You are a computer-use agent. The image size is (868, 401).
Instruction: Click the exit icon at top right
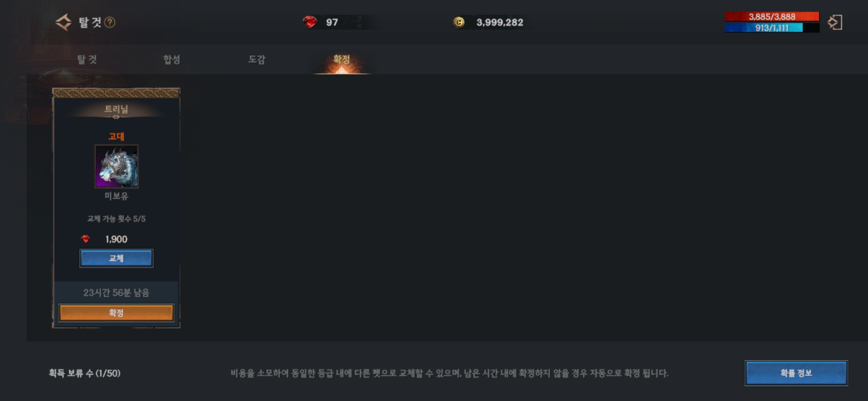click(x=835, y=22)
